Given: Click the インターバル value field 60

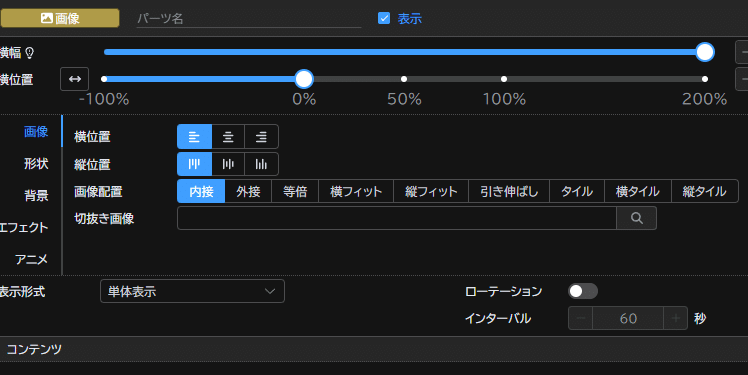Looking at the screenshot, I should (x=628, y=318).
